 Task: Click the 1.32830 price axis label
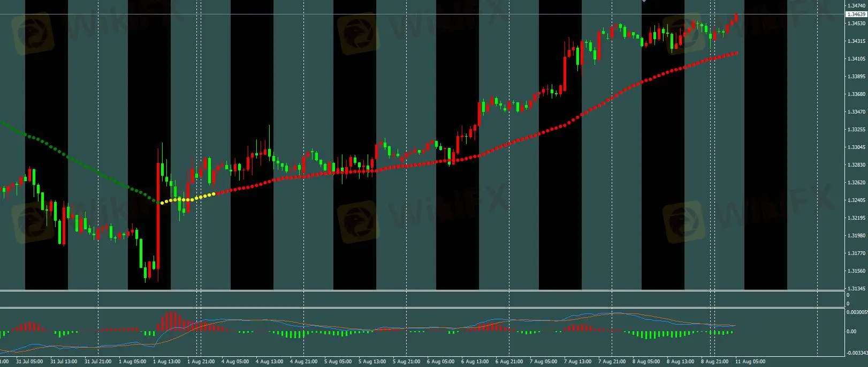[x=857, y=164]
